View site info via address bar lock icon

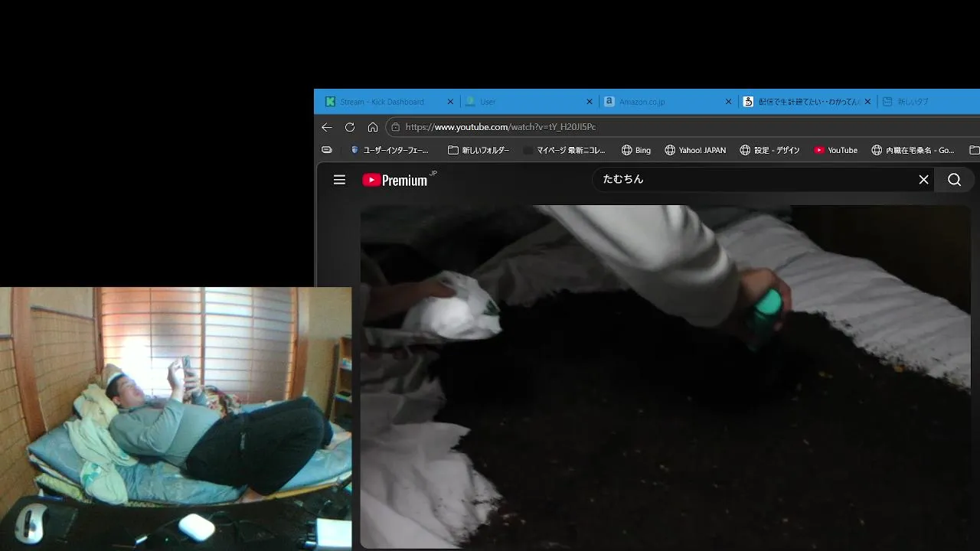395,127
